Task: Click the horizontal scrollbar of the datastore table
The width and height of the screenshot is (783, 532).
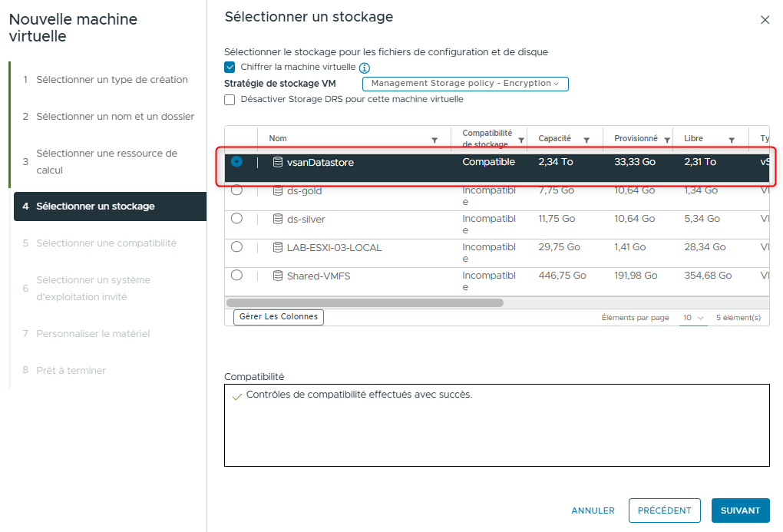Action: pos(365,302)
